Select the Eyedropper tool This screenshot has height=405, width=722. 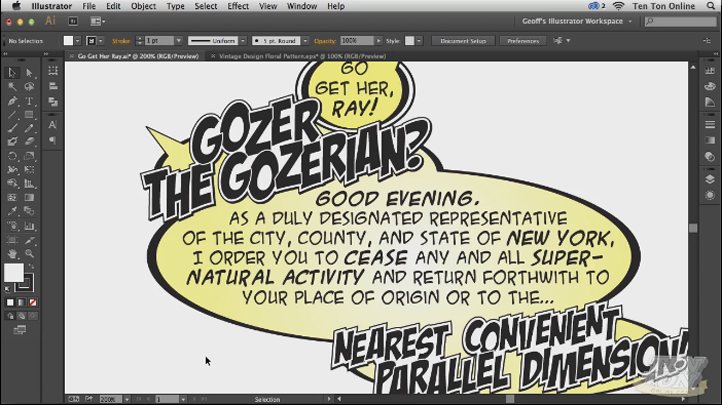point(12,211)
